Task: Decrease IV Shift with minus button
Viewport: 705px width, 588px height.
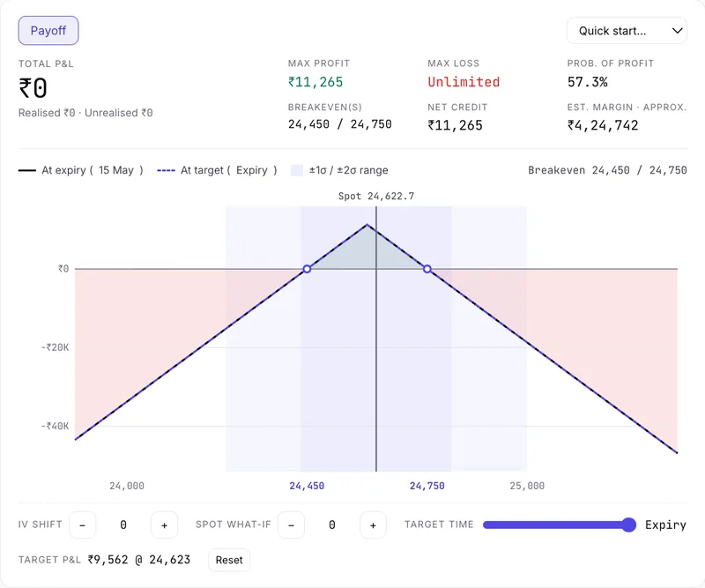Action: (x=82, y=525)
